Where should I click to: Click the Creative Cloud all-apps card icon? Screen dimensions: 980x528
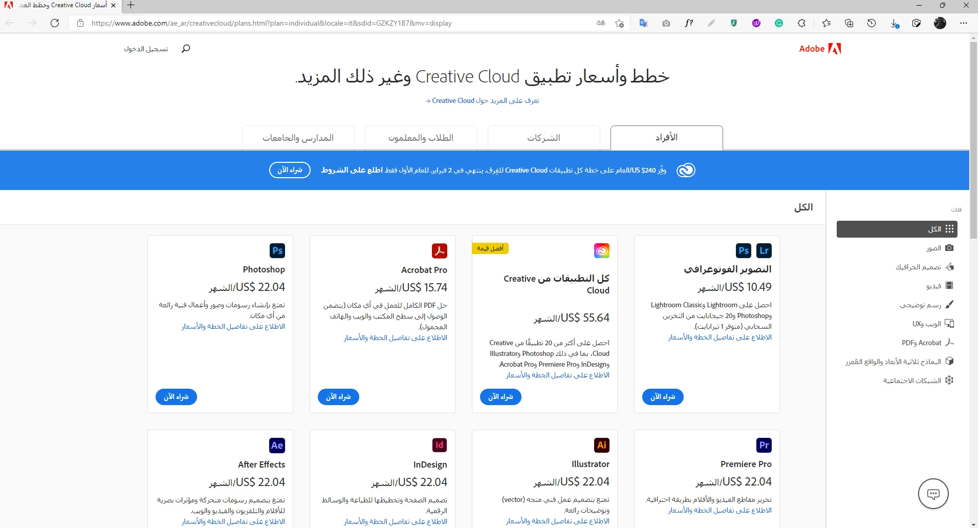click(x=602, y=251)
